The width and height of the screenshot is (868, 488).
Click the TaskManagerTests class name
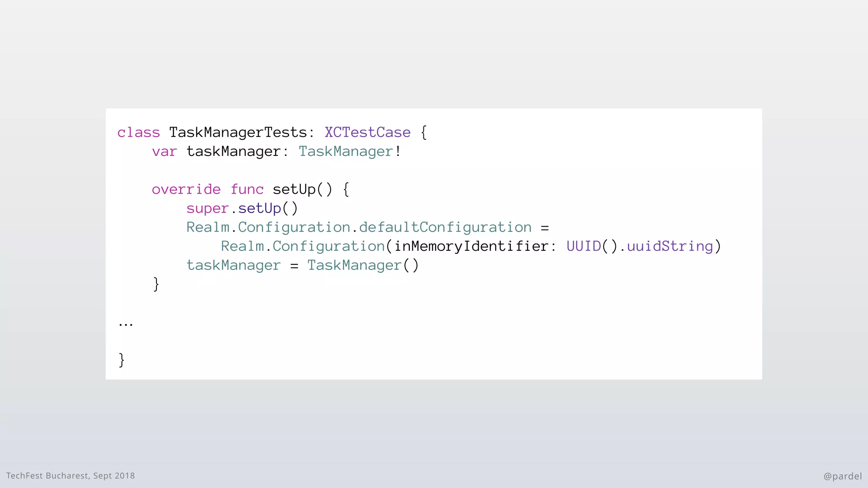[x=238, y=132]
